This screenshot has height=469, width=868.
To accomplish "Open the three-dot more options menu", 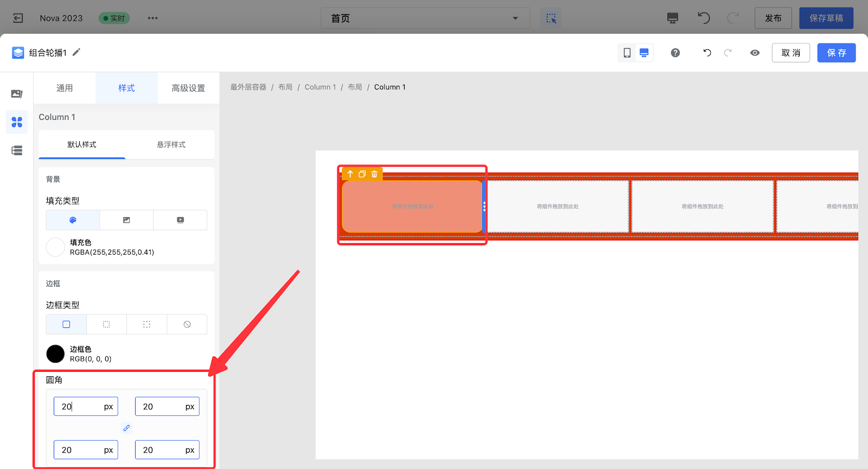I will pyautogui.click(x=153, y=18).
